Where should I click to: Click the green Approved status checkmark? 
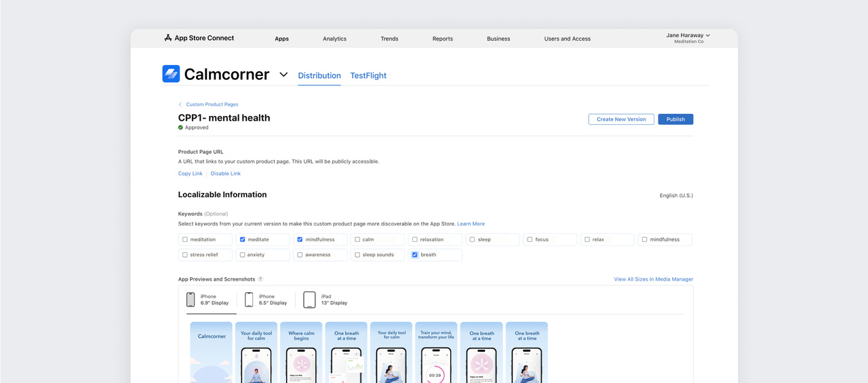click(x=180, y=127)
